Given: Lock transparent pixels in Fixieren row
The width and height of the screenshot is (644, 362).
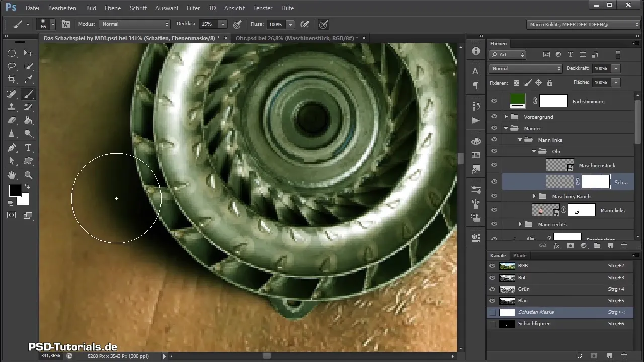Looking at the screenshot, I should [x=517, y=83].
